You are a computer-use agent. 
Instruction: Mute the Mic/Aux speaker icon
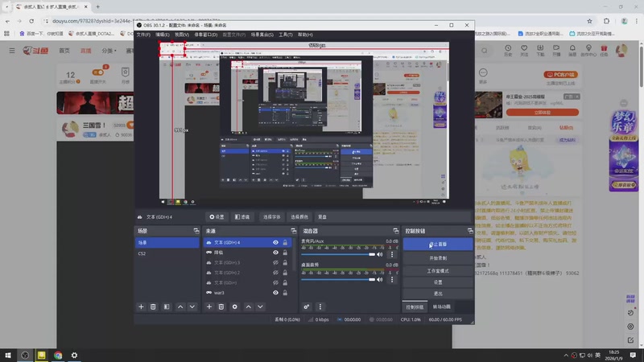point(380,254)
